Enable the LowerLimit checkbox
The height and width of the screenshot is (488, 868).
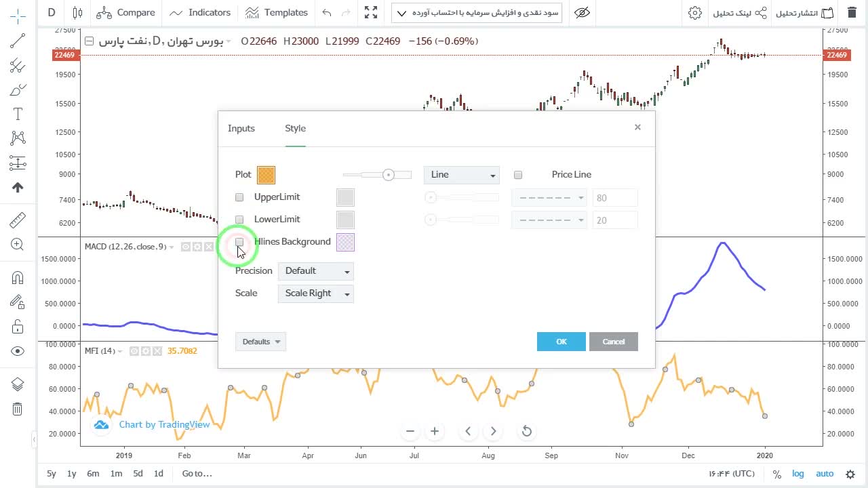pos(239,220)
